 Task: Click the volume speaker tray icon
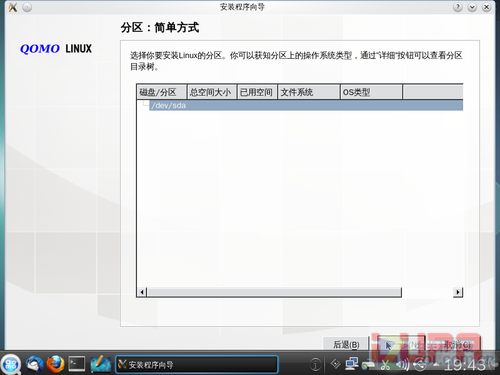(x=402, y=365)
